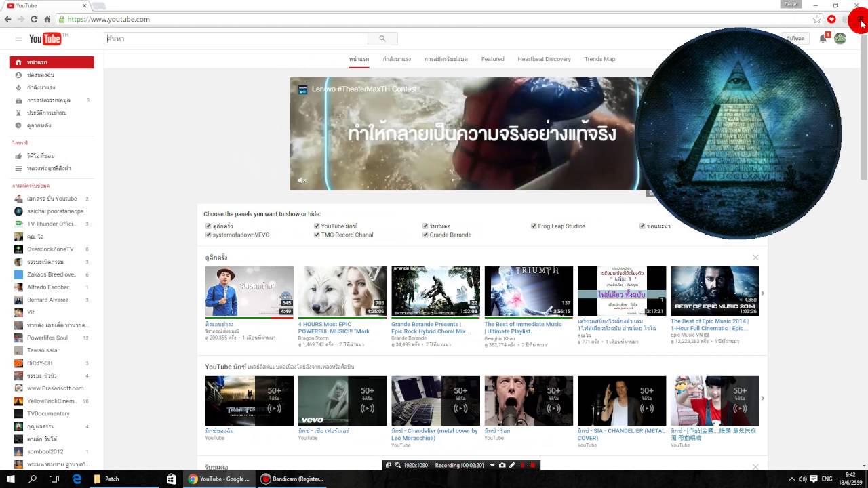
Task: Open the Grande Berande Presents thumbnail
Action: point(435,291)
